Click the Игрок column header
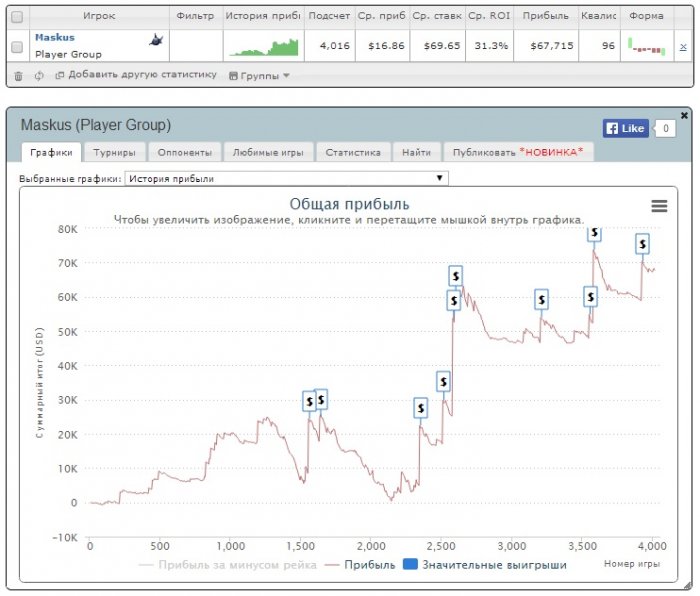The image size is (700, 596). coord(99,16)
